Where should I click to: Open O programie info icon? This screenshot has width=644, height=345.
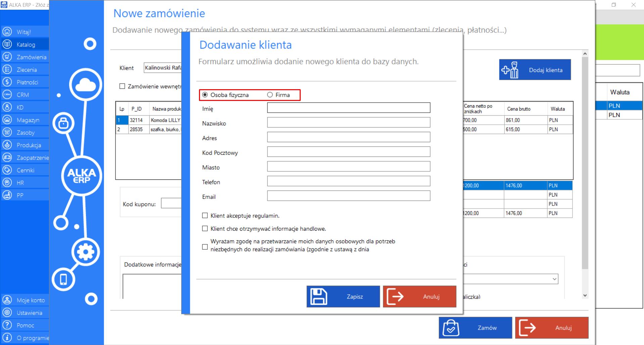(x=7, y=338)
